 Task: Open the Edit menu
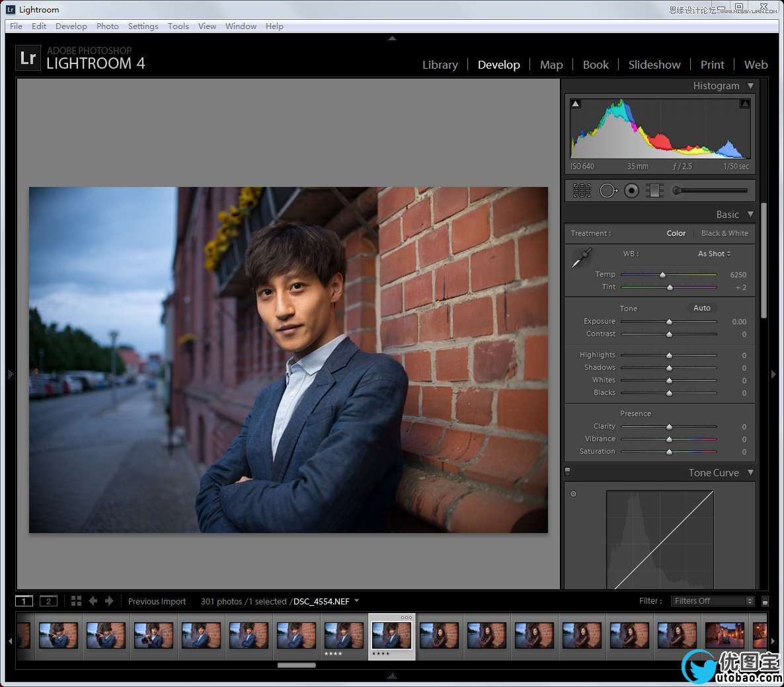(38, 26)
